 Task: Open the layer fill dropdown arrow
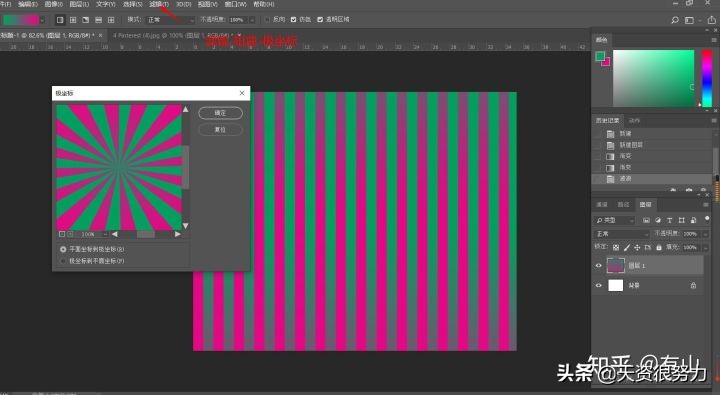click(706, 247)
